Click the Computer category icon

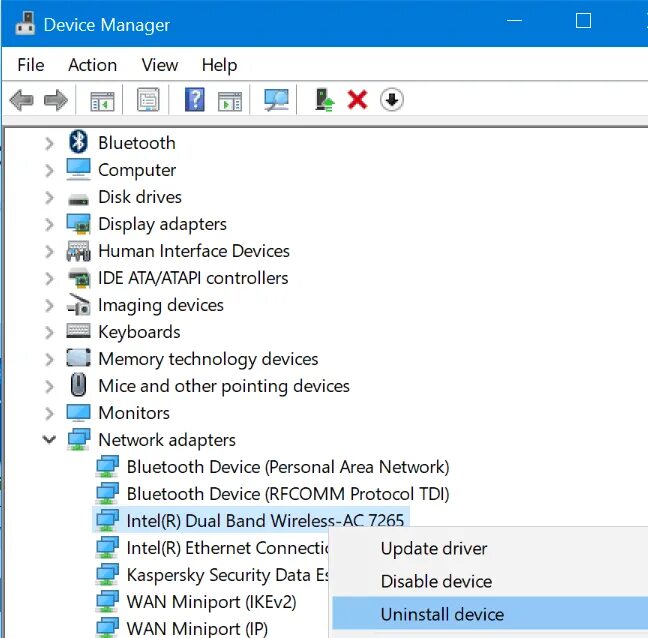click(x=78, y=169)
